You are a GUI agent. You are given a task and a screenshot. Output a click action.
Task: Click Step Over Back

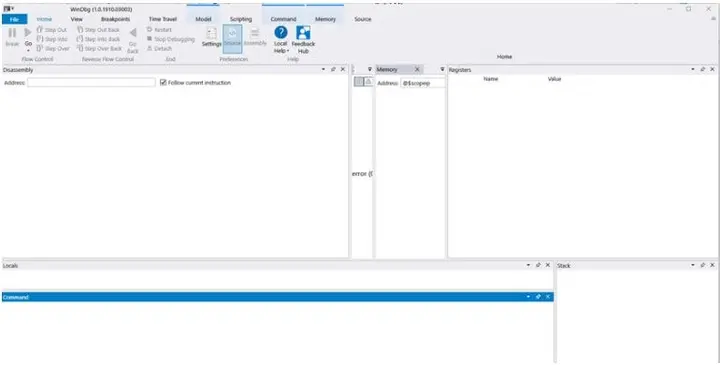coord(99,48)
